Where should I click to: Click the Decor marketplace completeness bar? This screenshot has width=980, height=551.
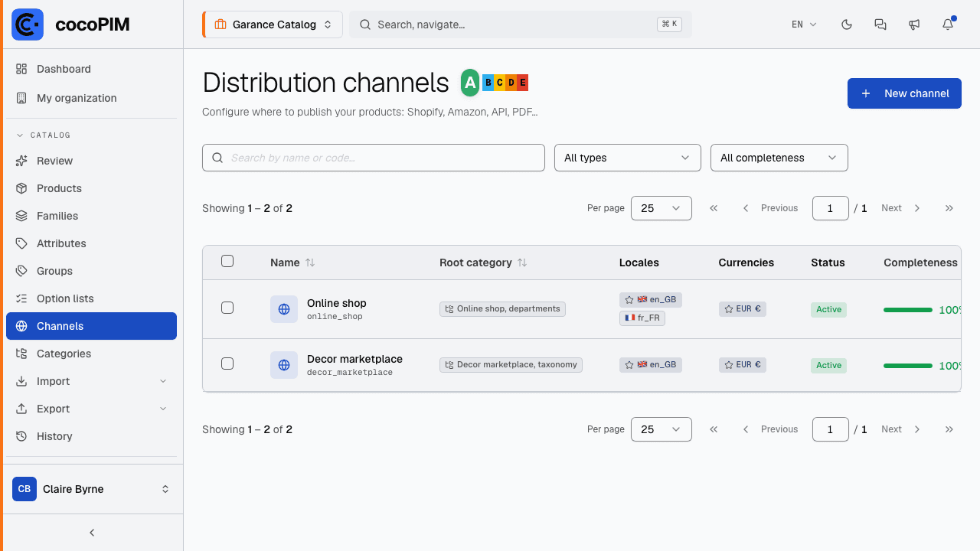point(908,366)
